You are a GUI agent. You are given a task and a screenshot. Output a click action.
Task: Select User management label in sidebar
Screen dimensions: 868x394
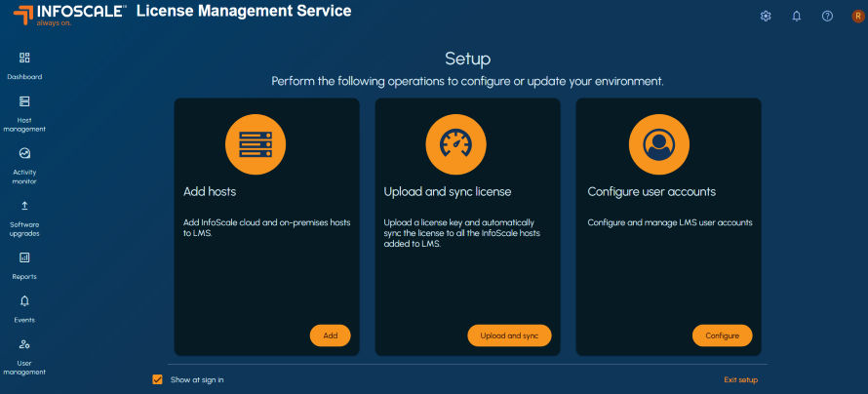24,368
